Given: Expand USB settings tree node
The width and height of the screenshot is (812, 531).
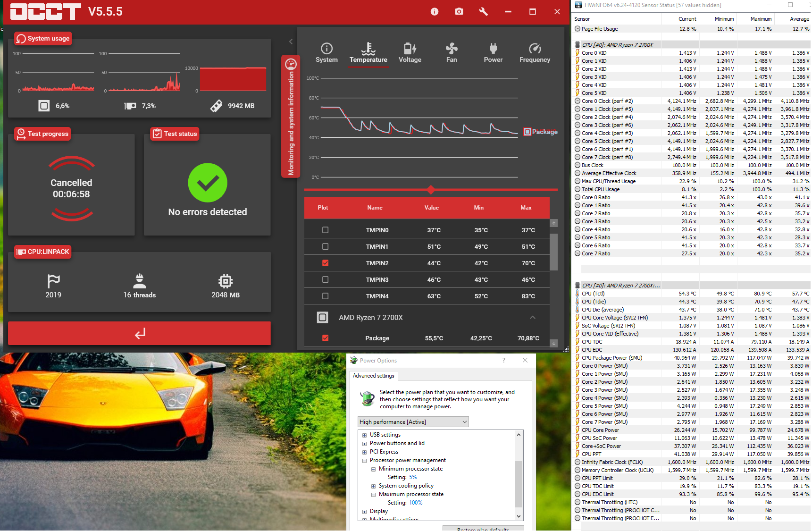Looking at the screenshot, I should pos(364,435).
